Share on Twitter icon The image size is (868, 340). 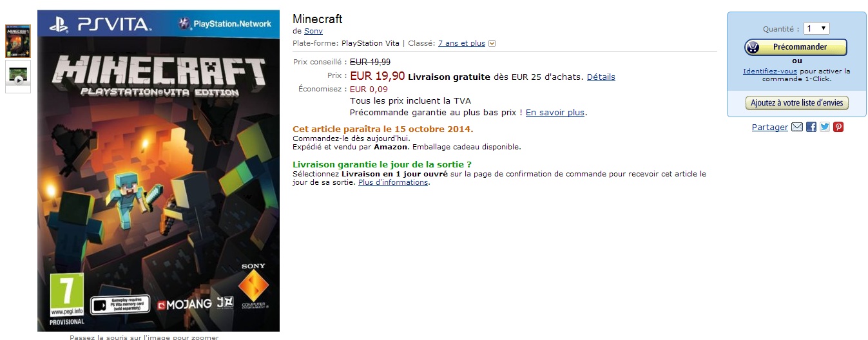825,127
